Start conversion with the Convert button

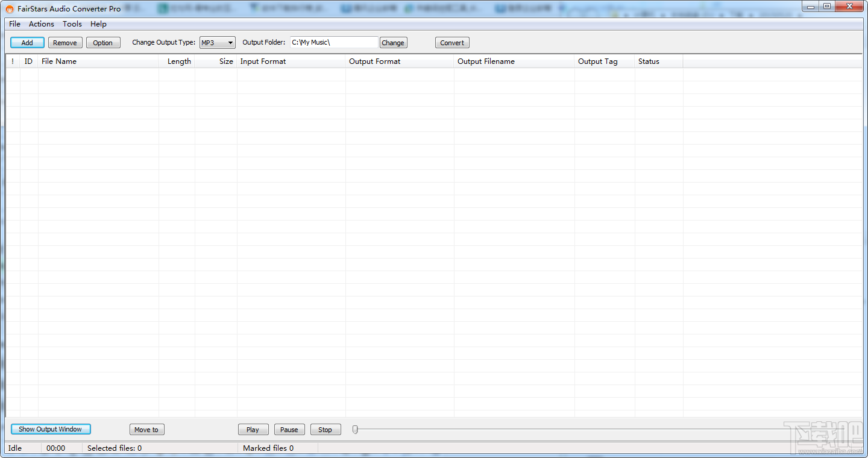coord(452,43)
